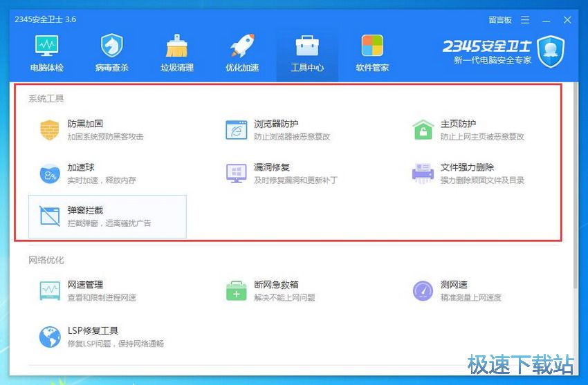Click description 及时修复漏洞和更新补丁
This screenshot has width=588, height=385.
pyautogui.click(x=295, y=180)
